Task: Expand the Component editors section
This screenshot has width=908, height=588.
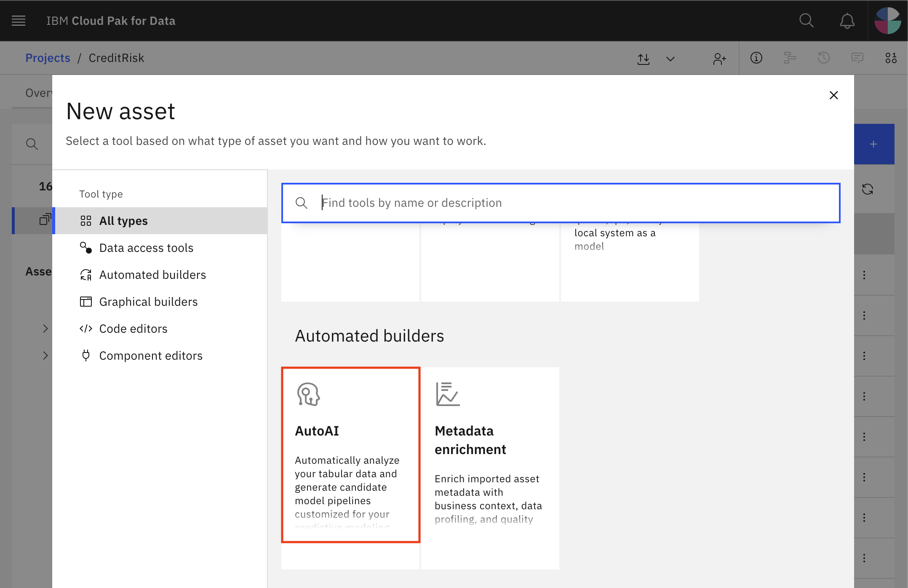Action: (151, 355)
